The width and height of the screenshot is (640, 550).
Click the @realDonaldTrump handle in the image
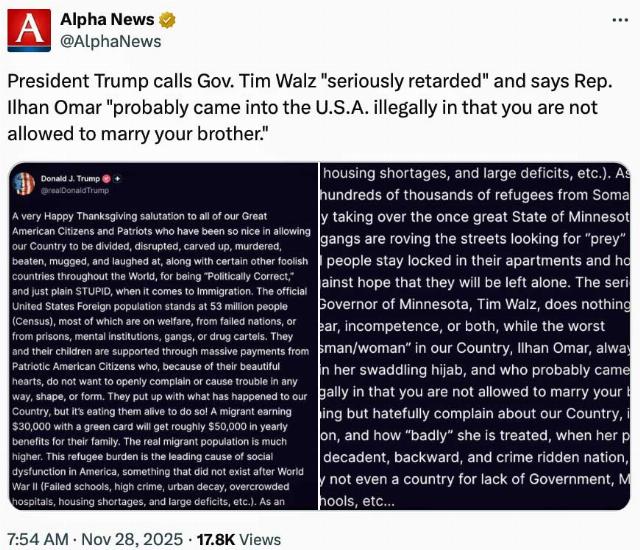click(73, 189)
